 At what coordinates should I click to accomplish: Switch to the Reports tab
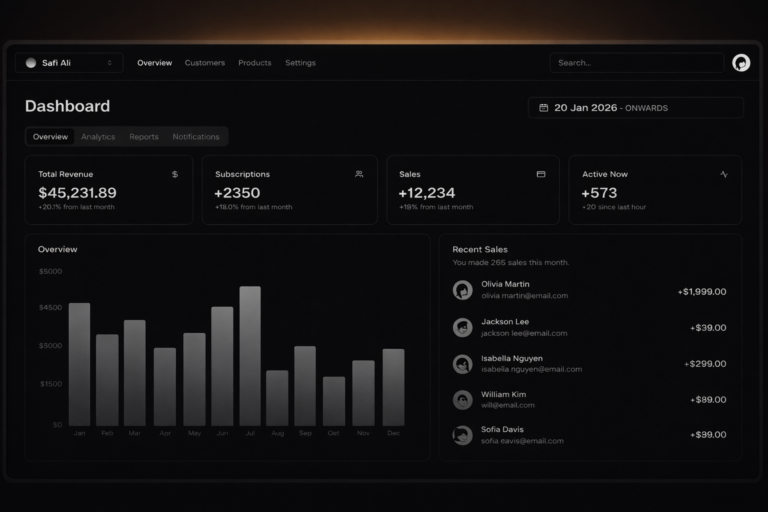pos(143,137)
